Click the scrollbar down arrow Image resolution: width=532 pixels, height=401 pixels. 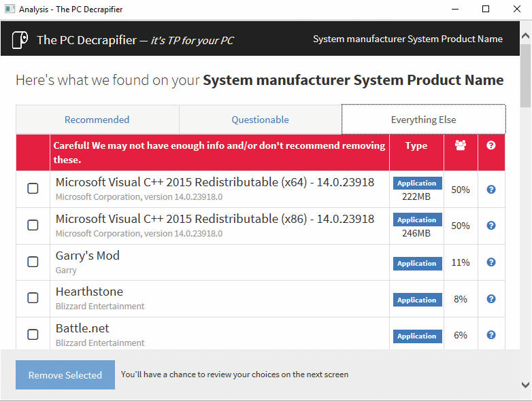pyautogui.click(x=526, y=385)
